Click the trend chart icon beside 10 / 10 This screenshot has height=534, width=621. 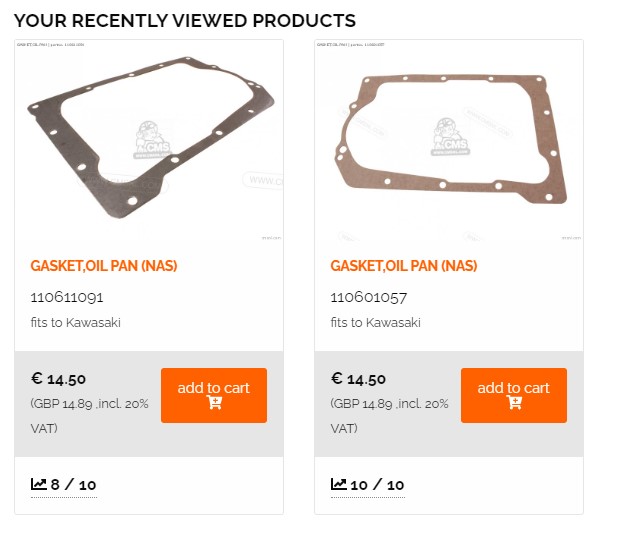pos(339,485)
